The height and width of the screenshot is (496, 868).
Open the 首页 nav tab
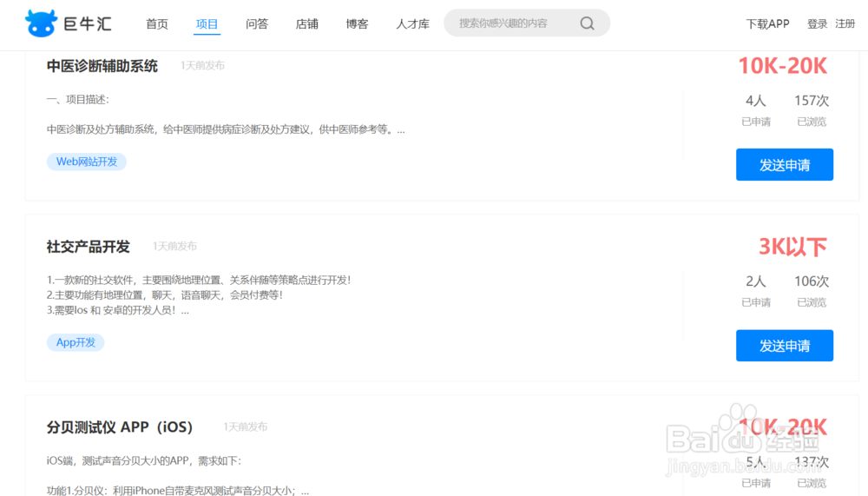156,23
